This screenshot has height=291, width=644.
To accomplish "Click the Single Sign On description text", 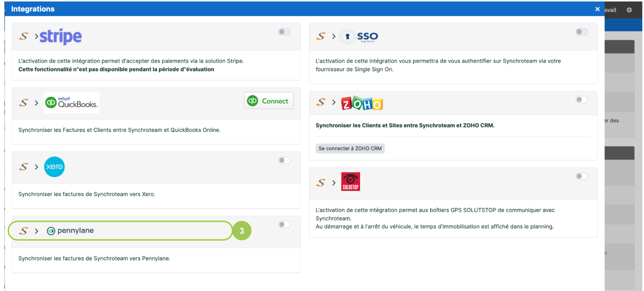I will click(438, 65).
